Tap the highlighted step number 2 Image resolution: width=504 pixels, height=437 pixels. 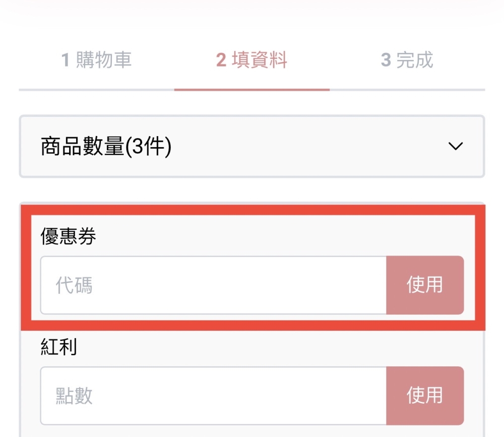pos(221,60)
